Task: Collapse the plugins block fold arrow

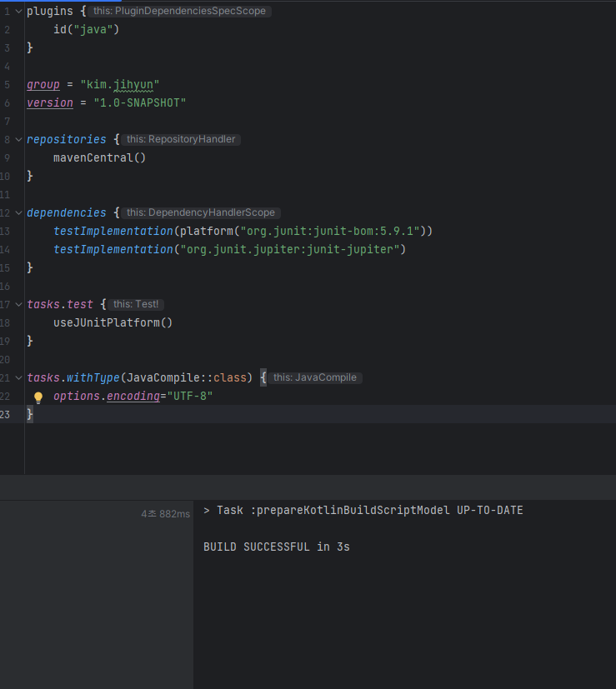Action: [18, 12]
